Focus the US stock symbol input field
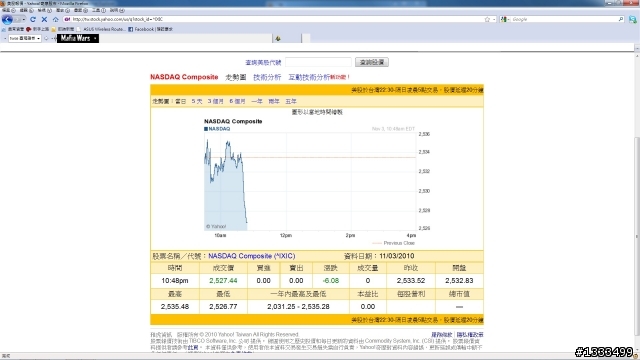Viewport: 640px width, 360px height. point(318,62)
